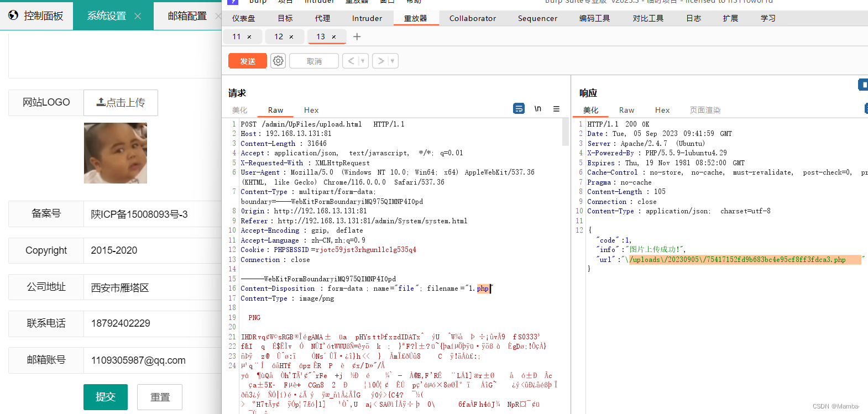The height and width of the screenshot is (414, 868).
Task: Click the request editor vertical scrollbar
Action: coord(566,132)
